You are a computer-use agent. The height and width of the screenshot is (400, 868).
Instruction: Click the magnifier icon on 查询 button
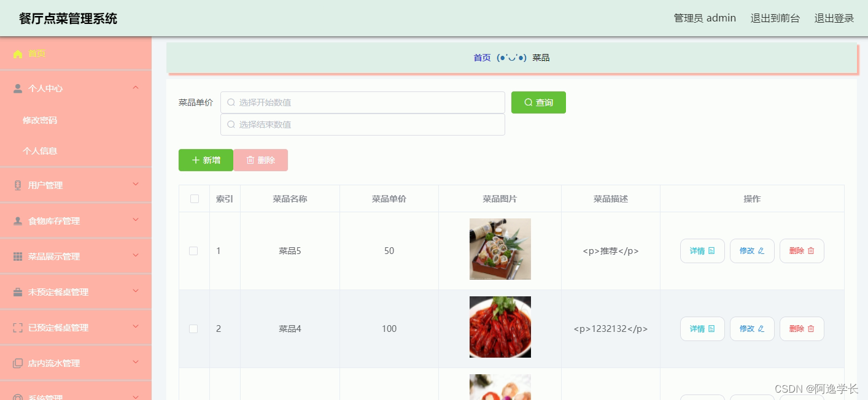click(529, 102)
